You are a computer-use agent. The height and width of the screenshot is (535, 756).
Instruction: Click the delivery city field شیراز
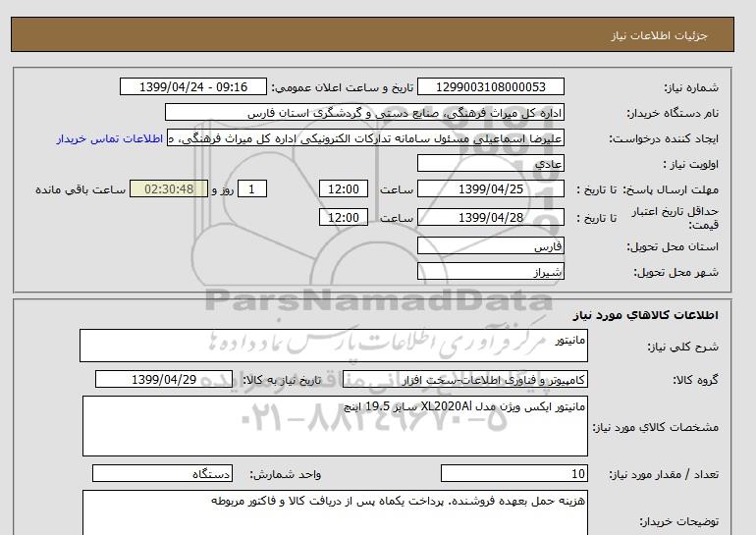point(490,271)
